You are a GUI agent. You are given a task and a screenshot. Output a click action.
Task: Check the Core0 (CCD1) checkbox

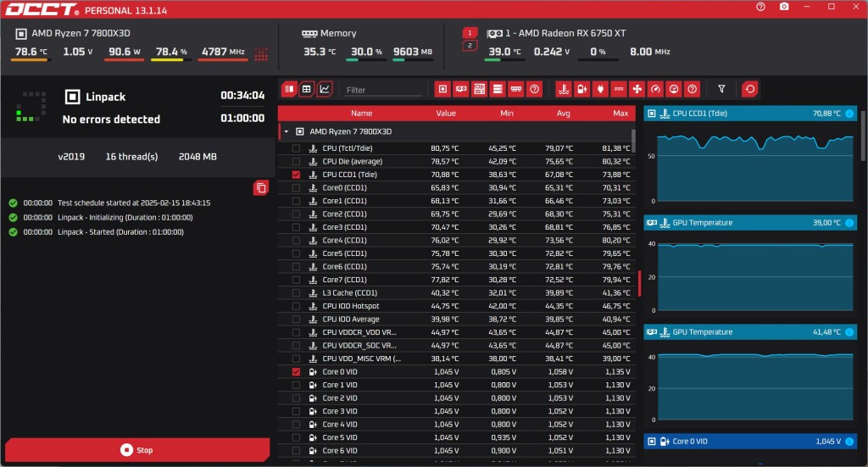click(296, 188)
